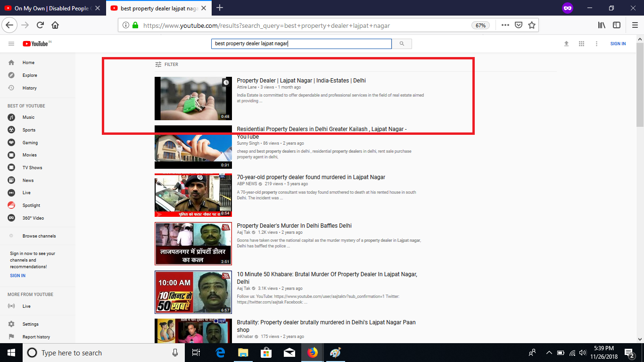Reload the page with refresh button
The image size is (644, 362).
[x=40, y=25]
